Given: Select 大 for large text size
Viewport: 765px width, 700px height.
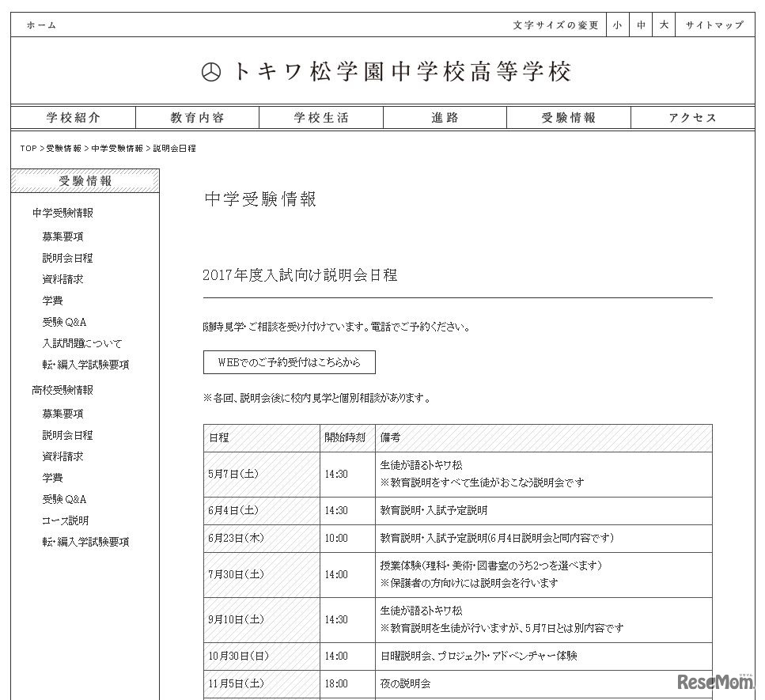Looking at the screenshot, I should 664,25.
